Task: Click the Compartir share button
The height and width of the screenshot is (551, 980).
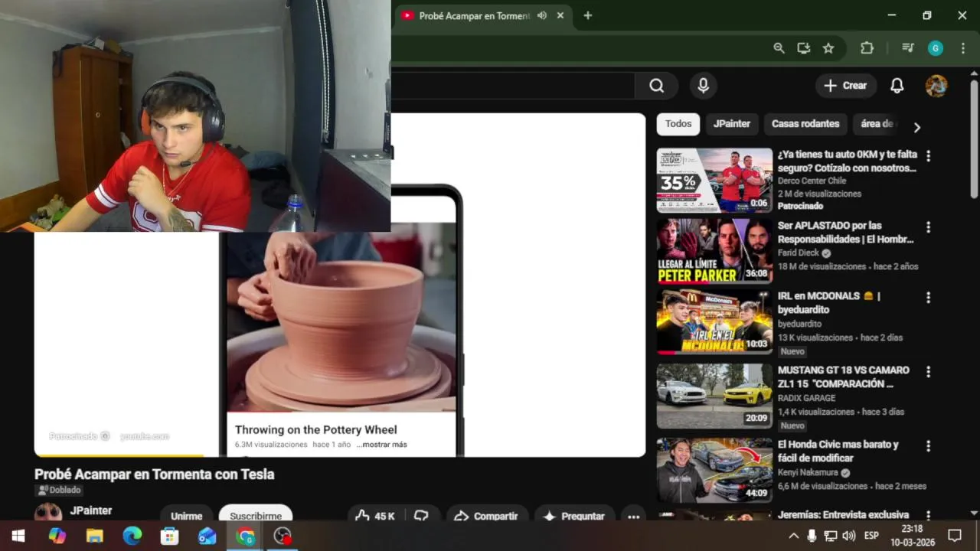Action: (486, 516)
